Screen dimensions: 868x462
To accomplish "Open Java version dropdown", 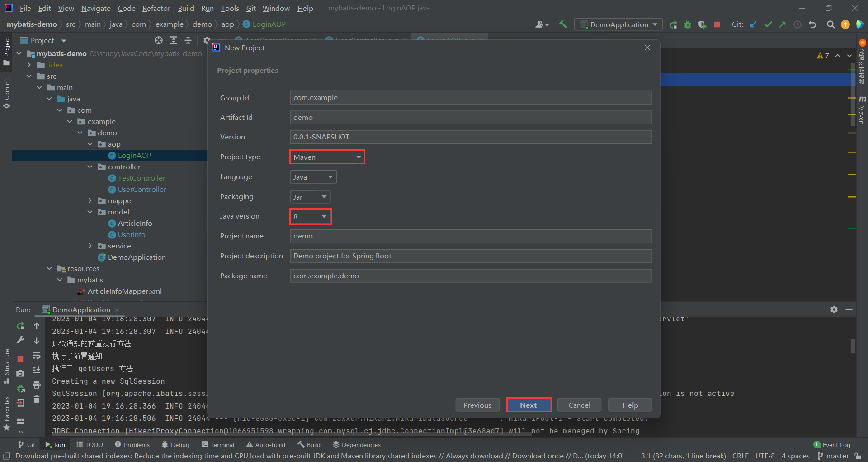I will [311, 217].
